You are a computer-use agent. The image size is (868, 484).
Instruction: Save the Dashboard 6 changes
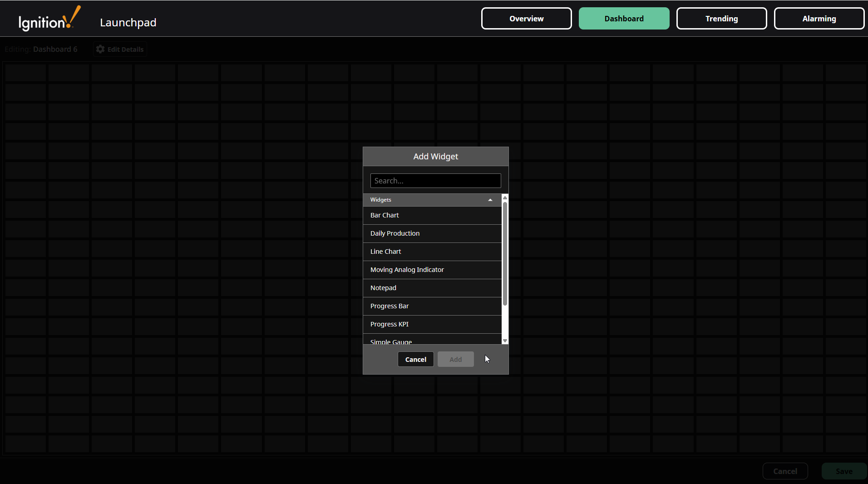843,471
